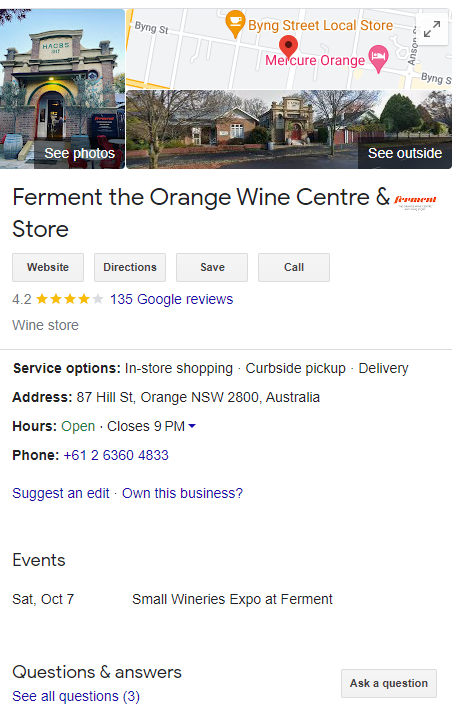
Task: Open the See outside street view
Action: coord(289,129)
